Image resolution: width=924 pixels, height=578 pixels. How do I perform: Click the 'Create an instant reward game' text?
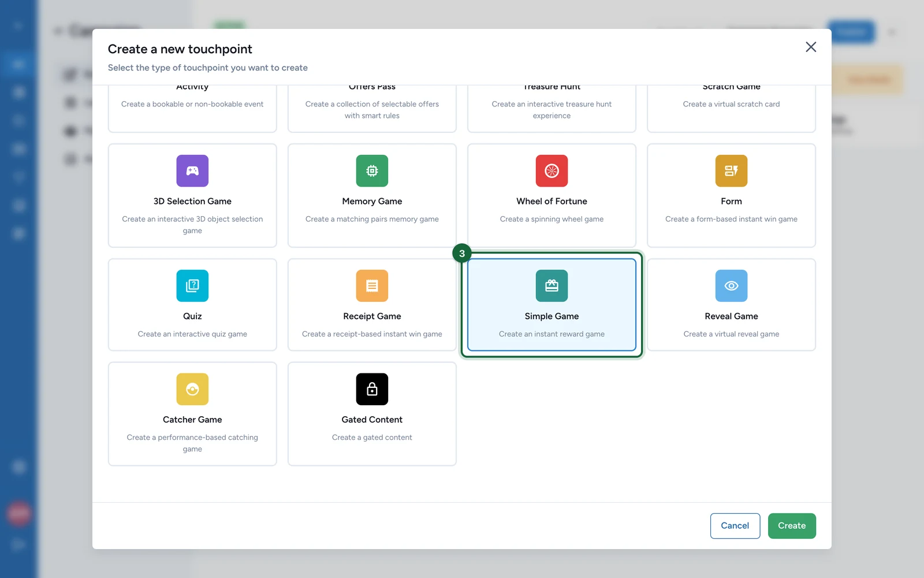click(x=552, y=334)
